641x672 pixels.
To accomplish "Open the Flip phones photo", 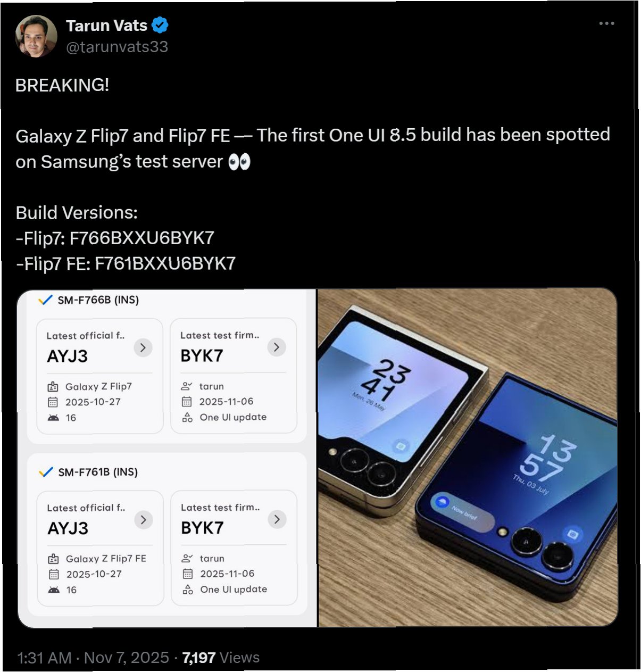I will 468,458.
